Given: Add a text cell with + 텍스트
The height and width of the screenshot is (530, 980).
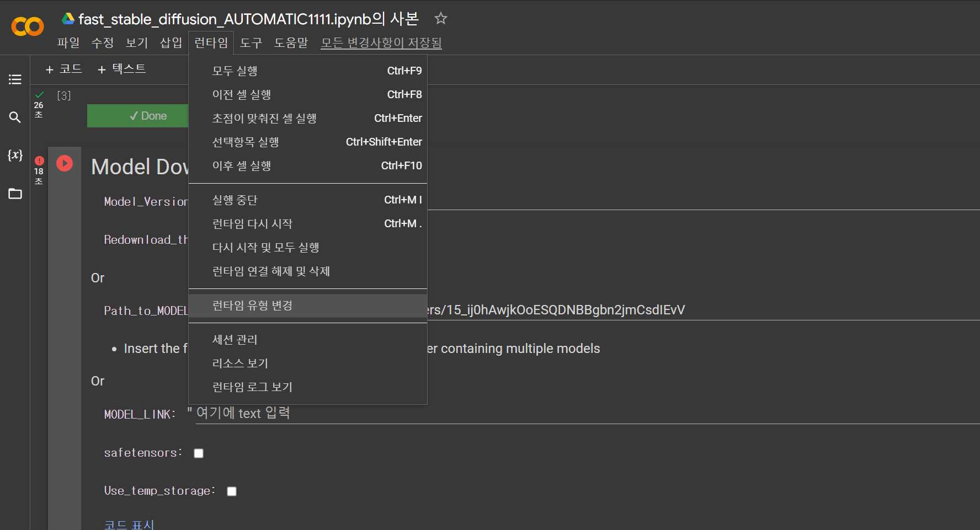Looking at the screenshot, I should pyautogui.click(x=121, y=69).
